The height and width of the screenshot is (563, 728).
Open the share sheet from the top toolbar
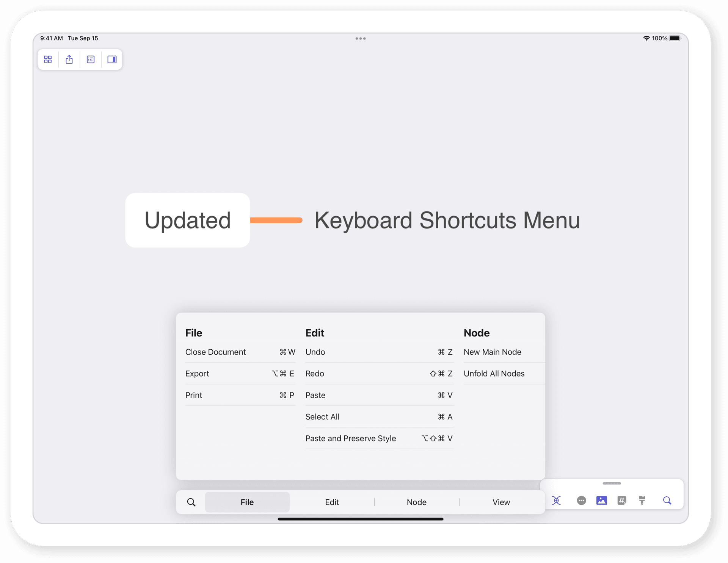[x=69, y=59]
